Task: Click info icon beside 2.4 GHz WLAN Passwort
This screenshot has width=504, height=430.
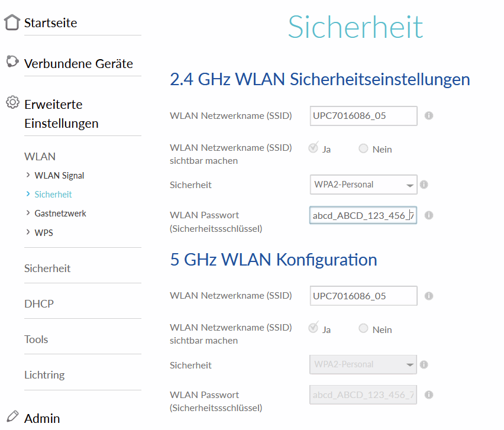Action: pyautogui.click(x=429, y=215)
